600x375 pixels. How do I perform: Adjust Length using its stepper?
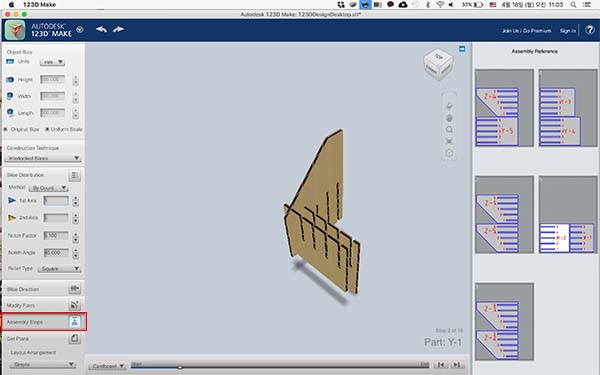point(75,114)
